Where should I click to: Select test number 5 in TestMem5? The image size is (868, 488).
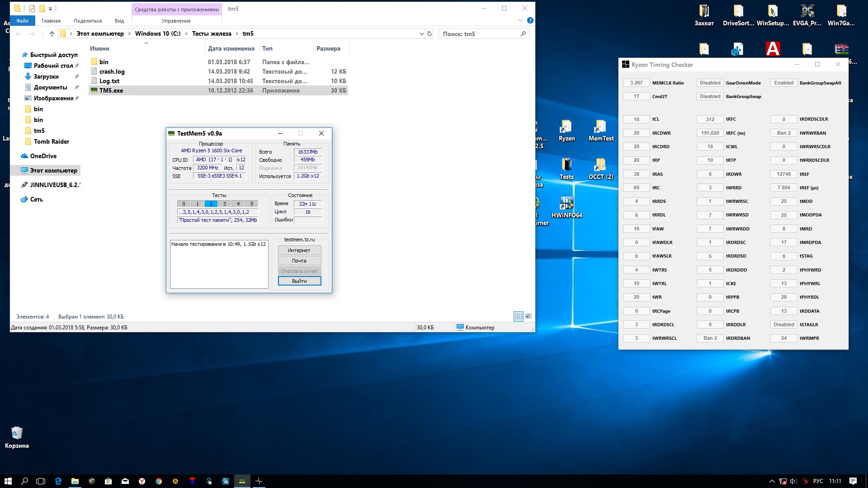coord(252,204)
